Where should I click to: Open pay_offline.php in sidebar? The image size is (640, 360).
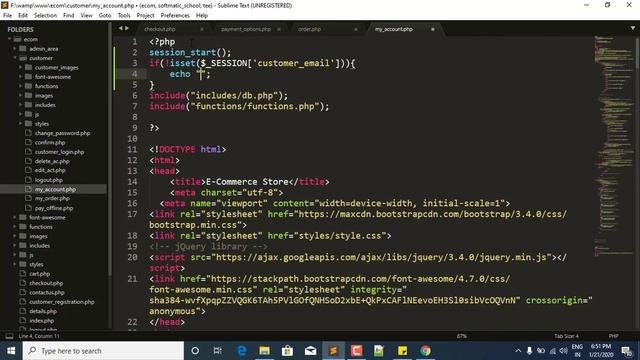click(54, 208)
